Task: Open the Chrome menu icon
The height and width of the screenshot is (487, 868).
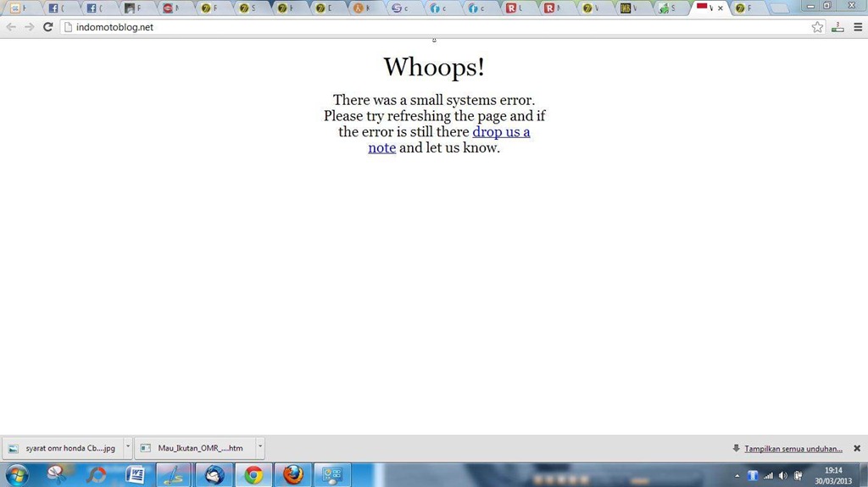Action: click(x=857, y=27)
